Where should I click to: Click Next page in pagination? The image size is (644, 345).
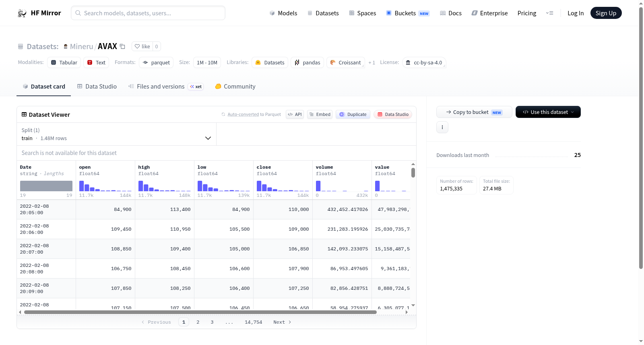[282, 322]
